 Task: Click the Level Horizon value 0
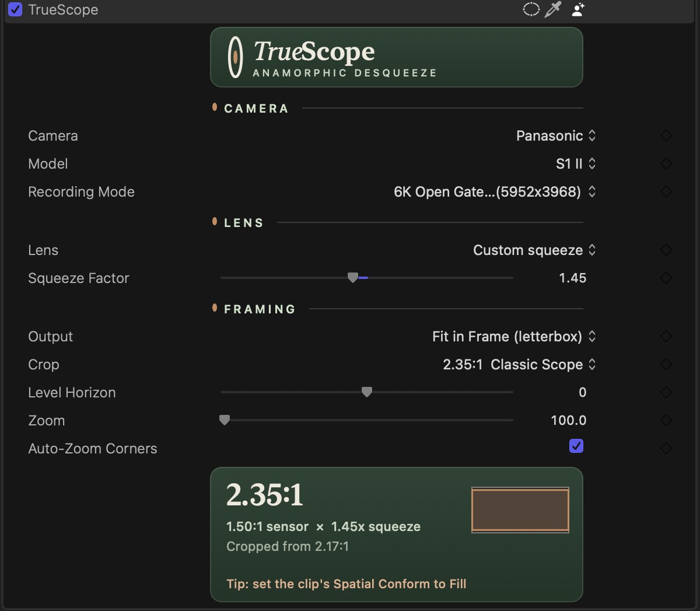pyautogui.click(x=582, y=392)
